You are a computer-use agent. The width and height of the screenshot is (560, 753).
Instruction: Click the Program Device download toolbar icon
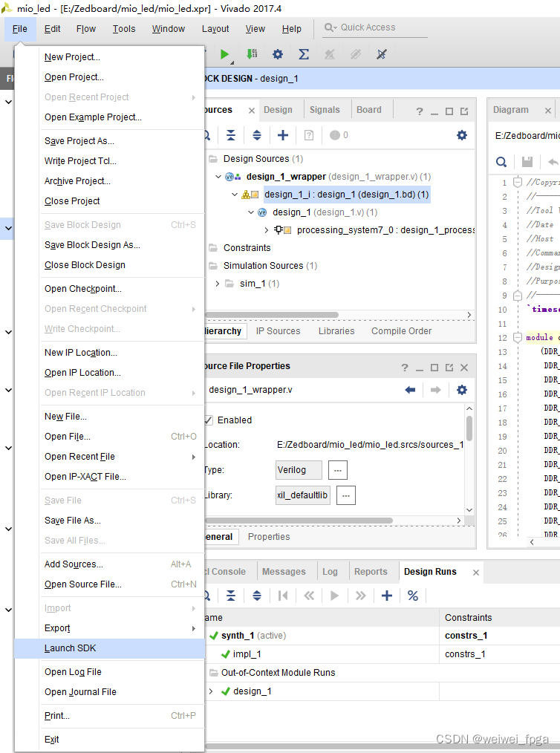tap(252, 53)
